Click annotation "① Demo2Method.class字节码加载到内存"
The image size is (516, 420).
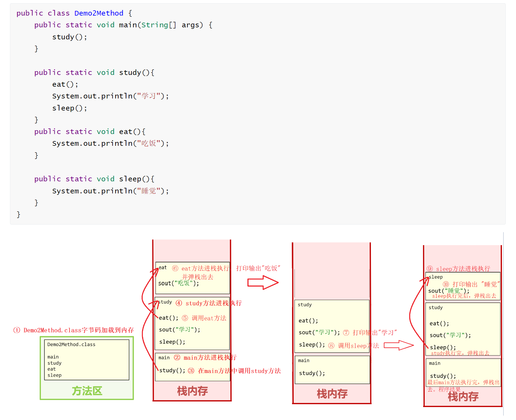tap(73, 330)
